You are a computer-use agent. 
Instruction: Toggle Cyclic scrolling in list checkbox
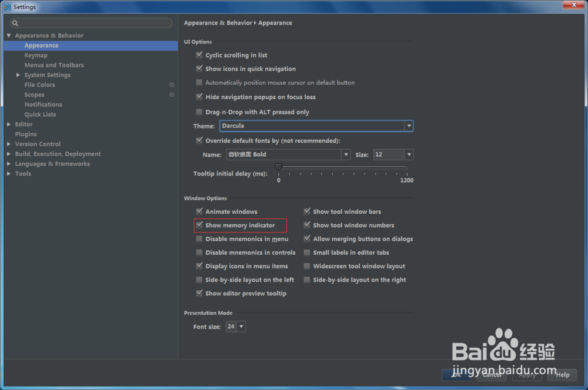[x=199, y=55]
